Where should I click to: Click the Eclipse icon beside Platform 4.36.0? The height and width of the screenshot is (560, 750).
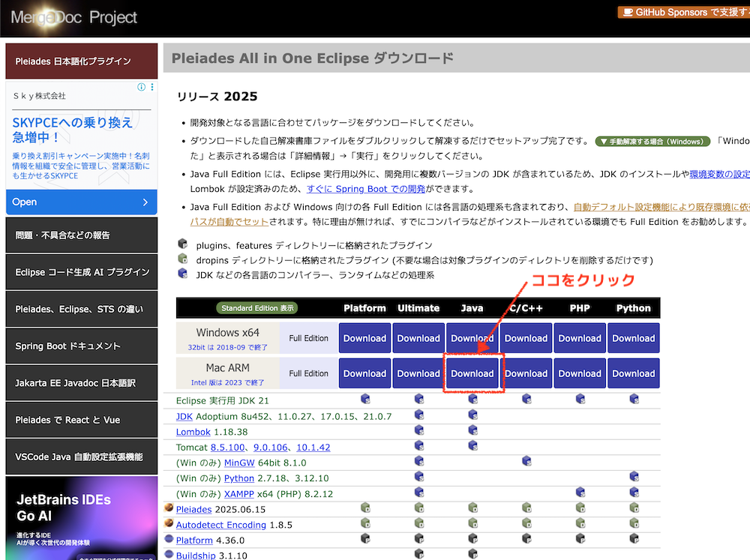tap(169, 540)
